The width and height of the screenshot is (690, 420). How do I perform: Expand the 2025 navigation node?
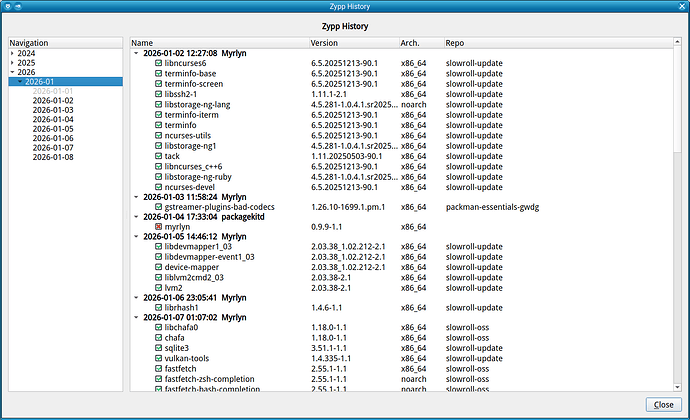[13, 63]
